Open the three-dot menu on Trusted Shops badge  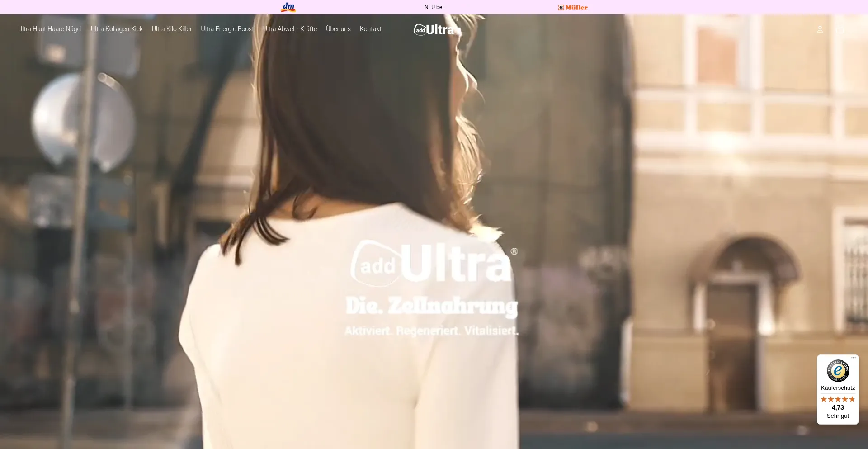(x=854, y=358)
